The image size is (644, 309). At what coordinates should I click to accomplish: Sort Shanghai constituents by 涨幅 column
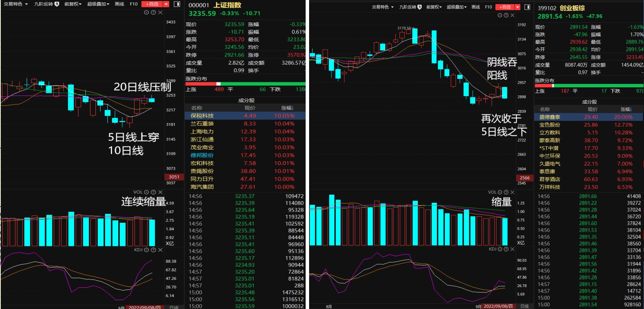click(287, 108)
